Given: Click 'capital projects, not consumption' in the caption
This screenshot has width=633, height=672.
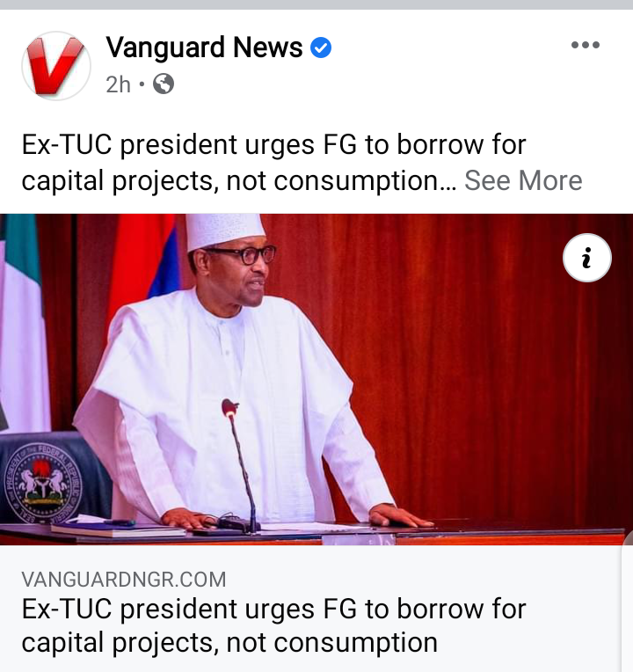Looking at the screenshot, I should (229, 180).
